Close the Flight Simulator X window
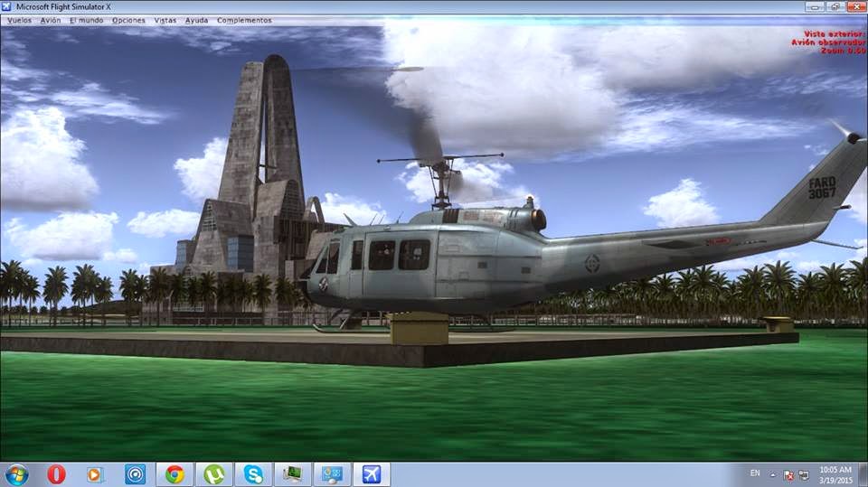This screenshot has width=868, height=487. (x=855, y=6)
